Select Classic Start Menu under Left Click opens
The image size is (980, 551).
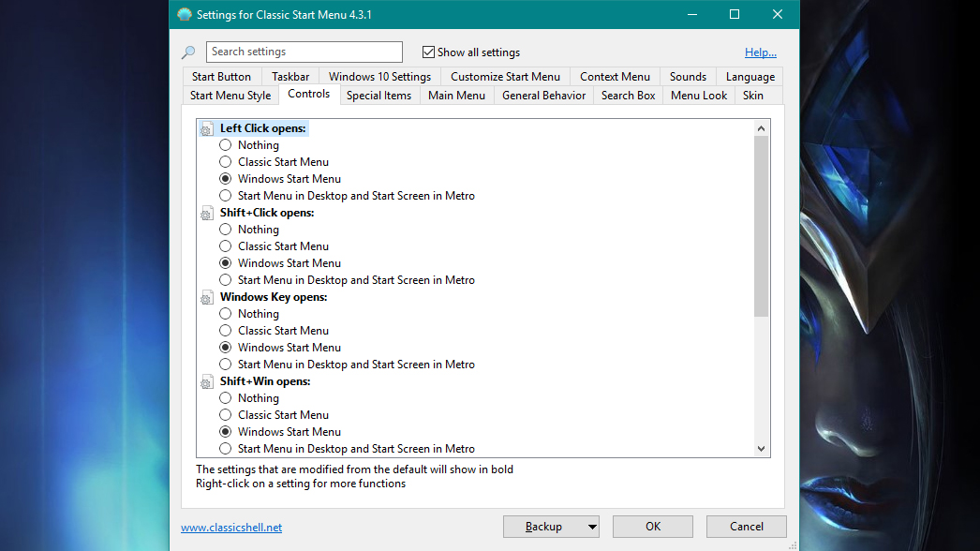click(x=226, y=162)
